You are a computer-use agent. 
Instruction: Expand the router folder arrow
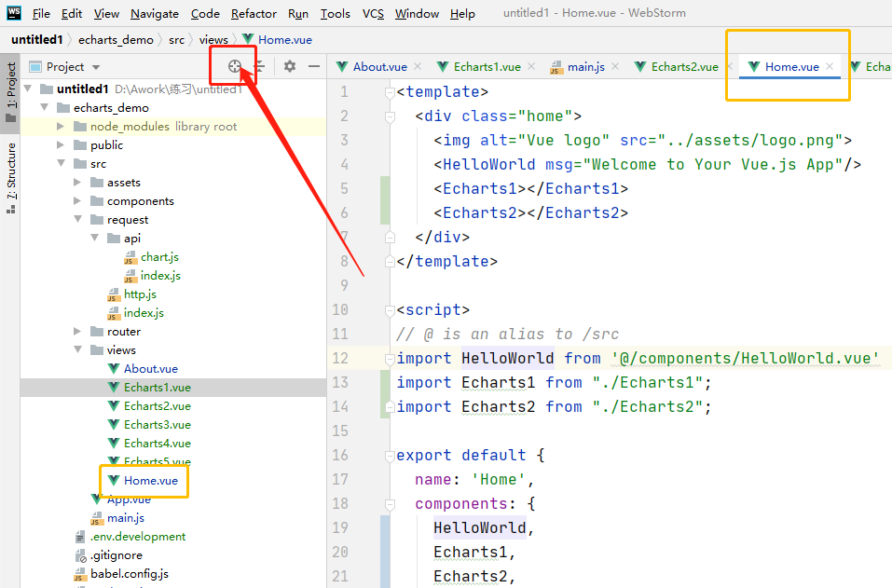77,332
